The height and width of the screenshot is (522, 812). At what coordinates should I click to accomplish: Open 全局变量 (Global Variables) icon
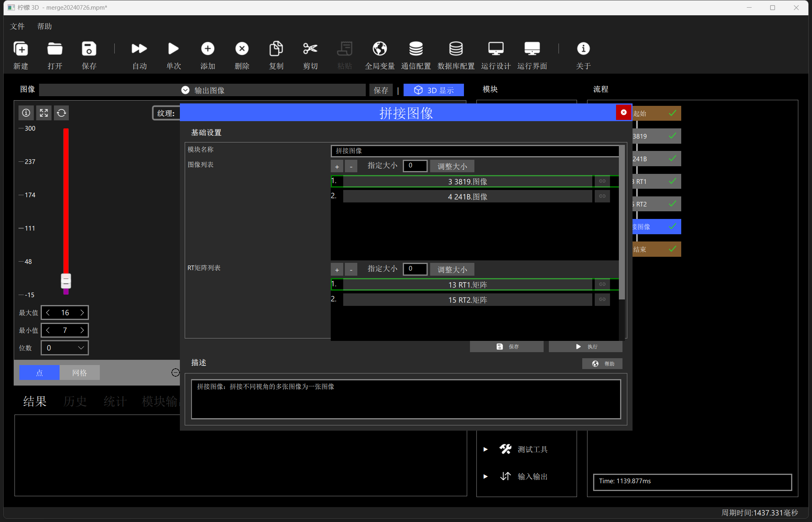379,49
